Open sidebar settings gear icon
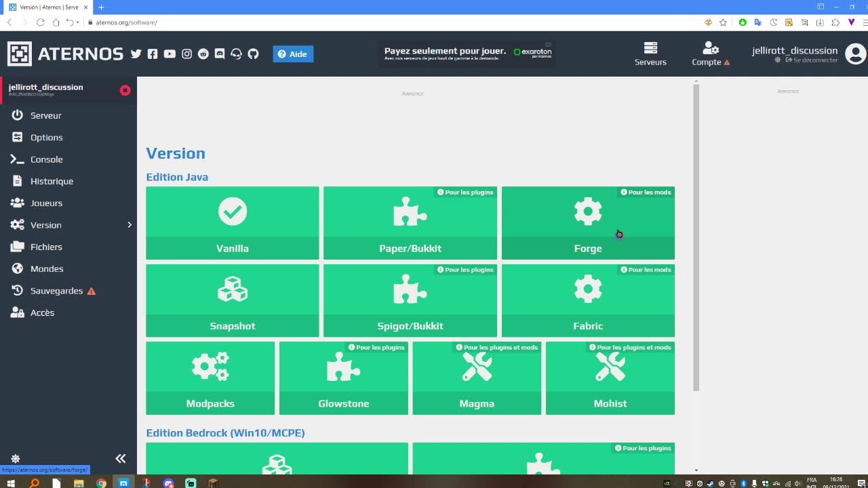The image size is (868, 488). pyautogui.click(x=16, y=459)
